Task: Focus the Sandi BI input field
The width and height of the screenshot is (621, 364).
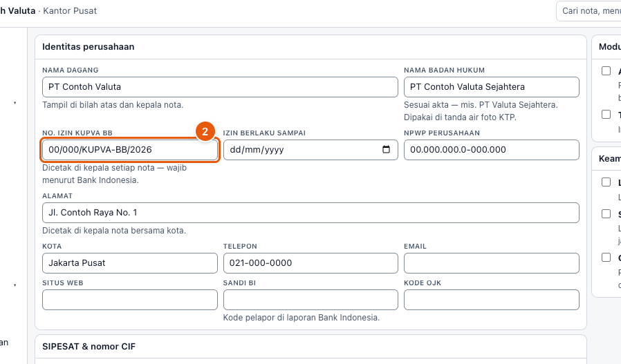Action: (x=310, y=300)
